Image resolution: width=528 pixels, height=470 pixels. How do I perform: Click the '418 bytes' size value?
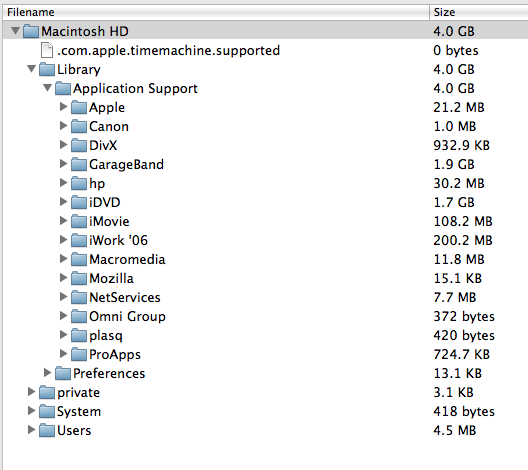[464, 411]
